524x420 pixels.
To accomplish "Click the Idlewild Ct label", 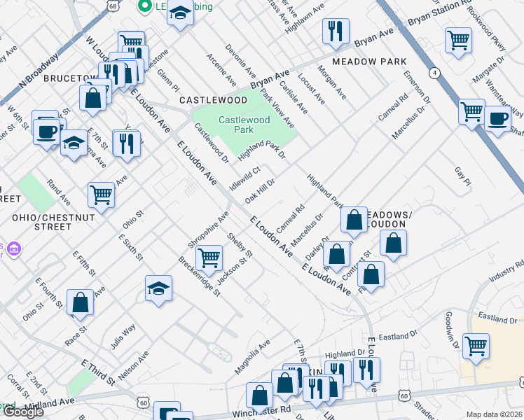I will [244, 179].
